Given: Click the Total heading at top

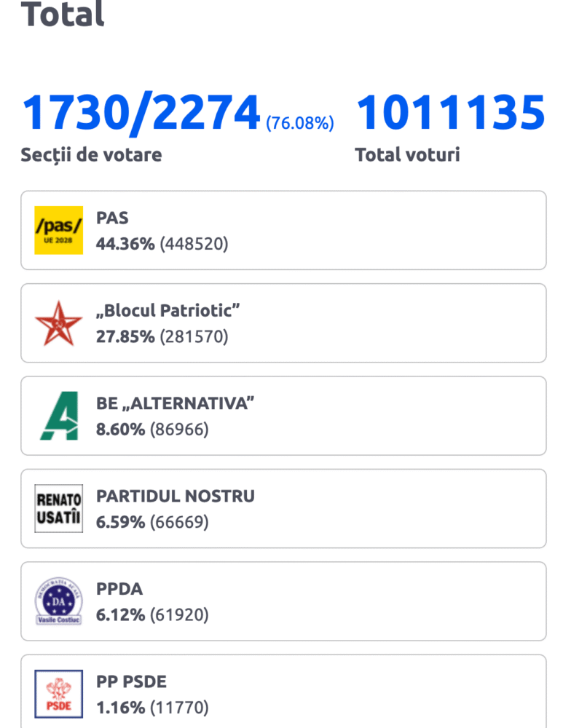Looking at the screenshot, I should point(63,14).
